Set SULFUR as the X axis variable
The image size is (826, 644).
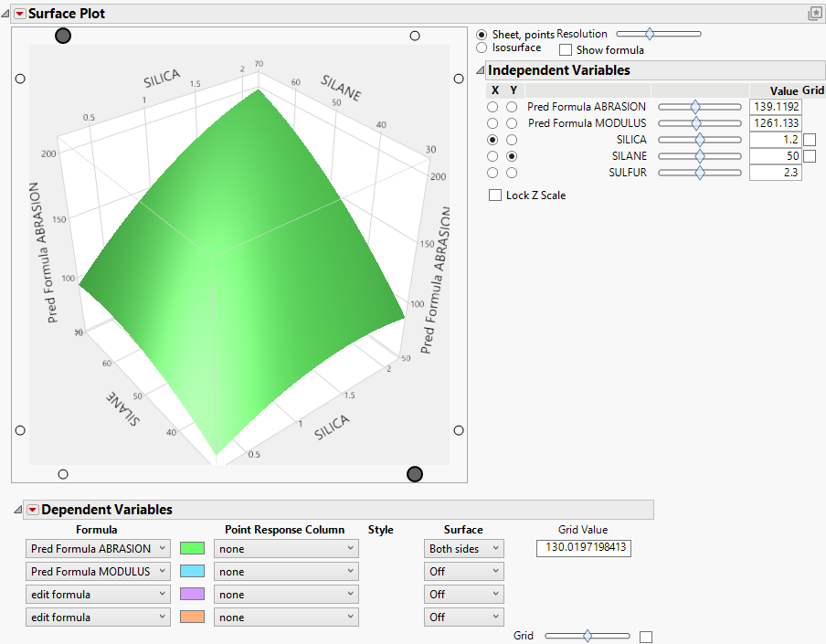pyautogui.click(x=492, y=172)
